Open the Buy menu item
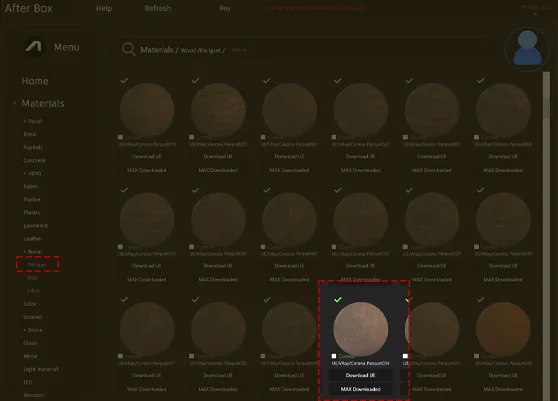The height and width of the screenshot is (401, 558). [x=225, y=8]
